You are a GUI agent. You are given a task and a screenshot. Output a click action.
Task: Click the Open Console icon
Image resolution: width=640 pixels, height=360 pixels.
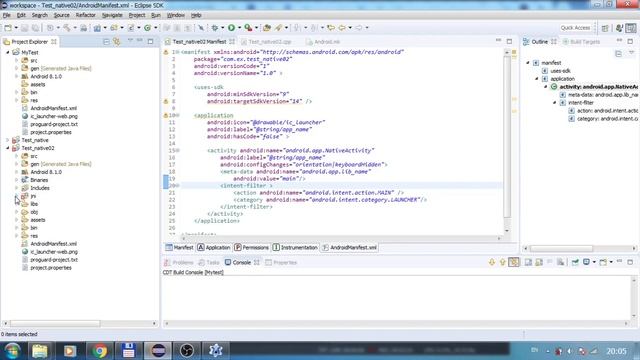point(603,262)
